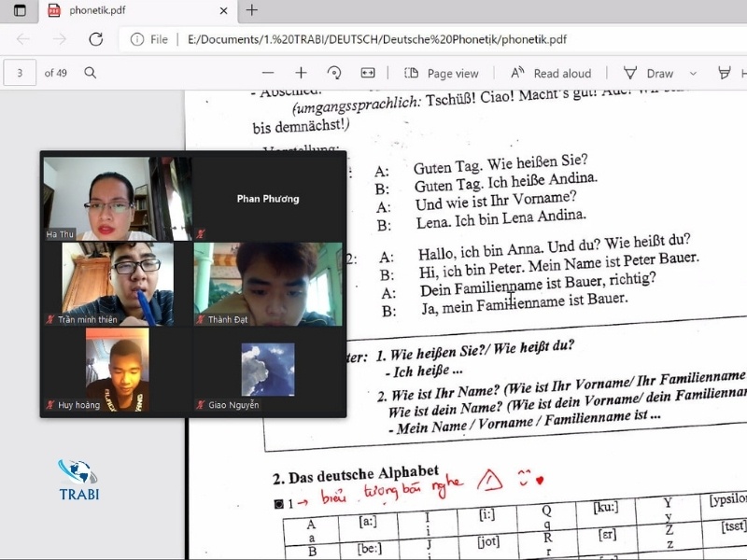This screenshot has width=747, height=560.
Task: Click the "[jot]" cell in the alphabet table
Action: [x=488, y=541]
